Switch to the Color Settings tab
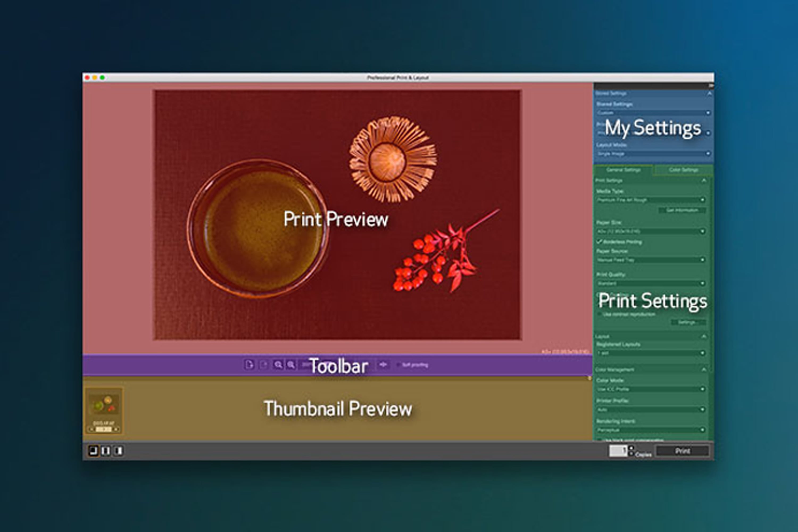The image size is (798, 532). (683, 170)
